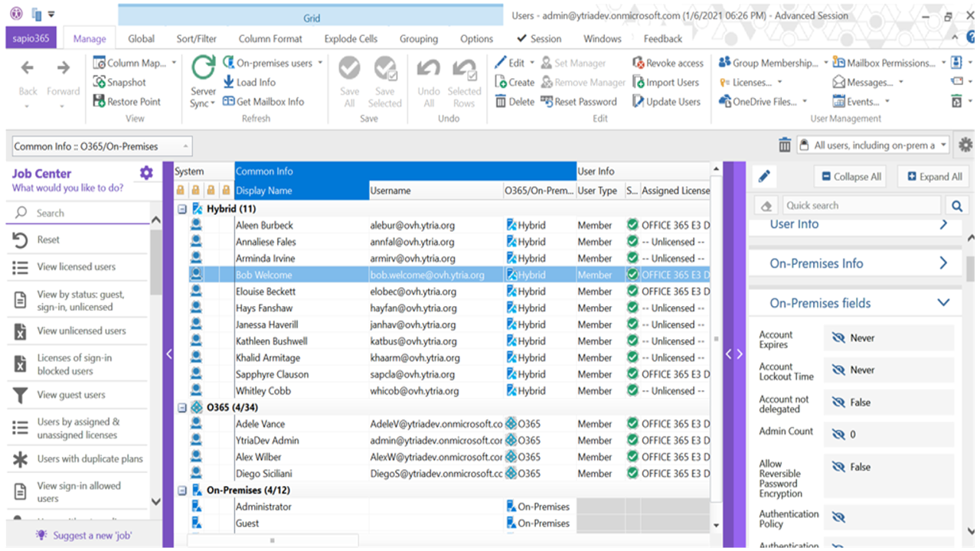
Task: Click the Collapse All button
Action: (x=849, y=177)
